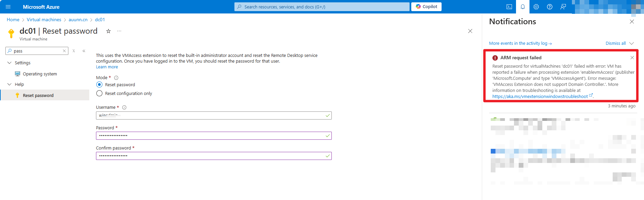
Task: Click the Learn more link
Action: pyautogui.click(x=107, y=67)
